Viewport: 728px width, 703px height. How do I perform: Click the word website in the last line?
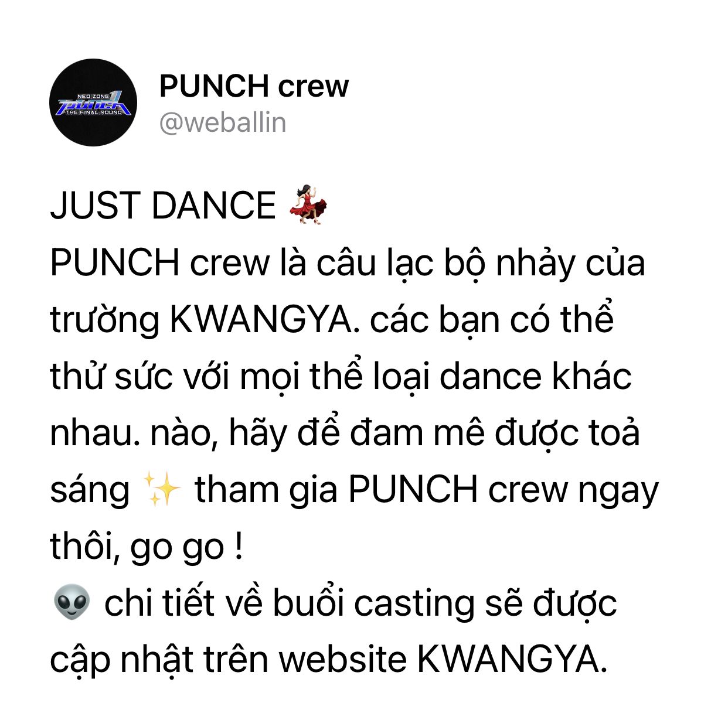pos(342,660)
